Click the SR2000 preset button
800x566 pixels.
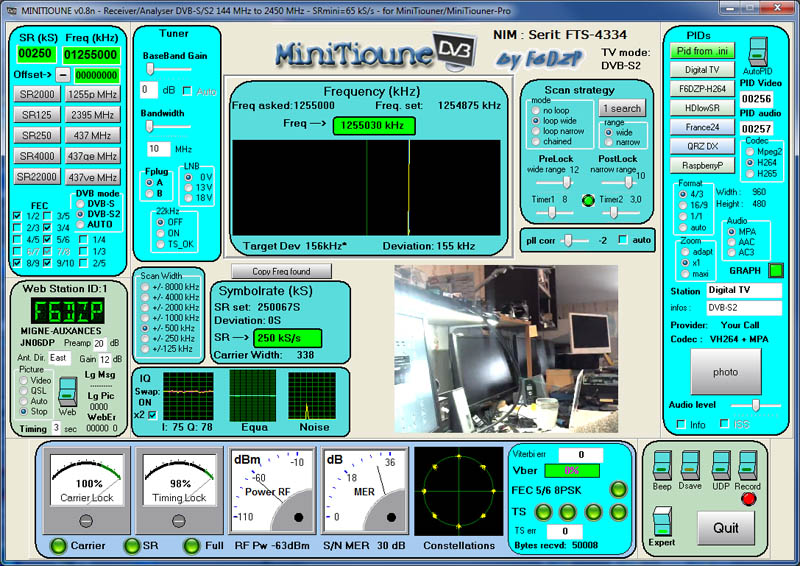(x=37, y=94)
